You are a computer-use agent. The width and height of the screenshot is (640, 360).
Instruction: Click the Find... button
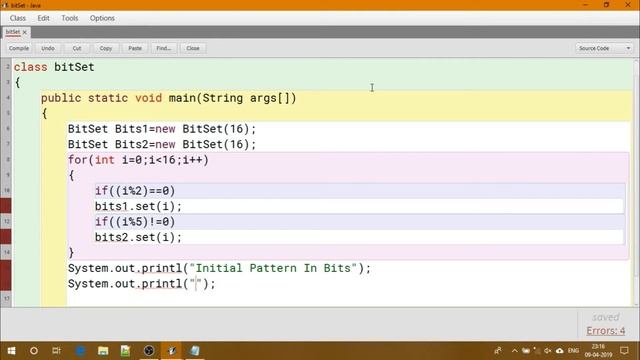(164, 48)
